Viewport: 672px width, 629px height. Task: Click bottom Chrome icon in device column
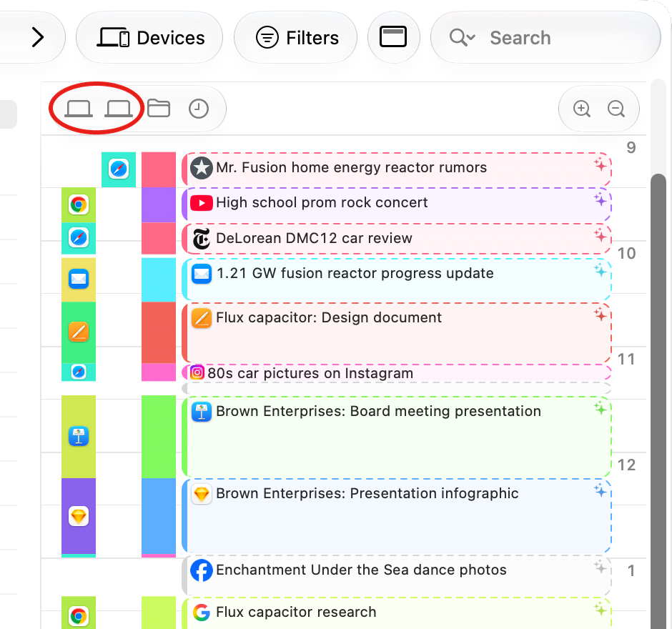pos(79,616)
